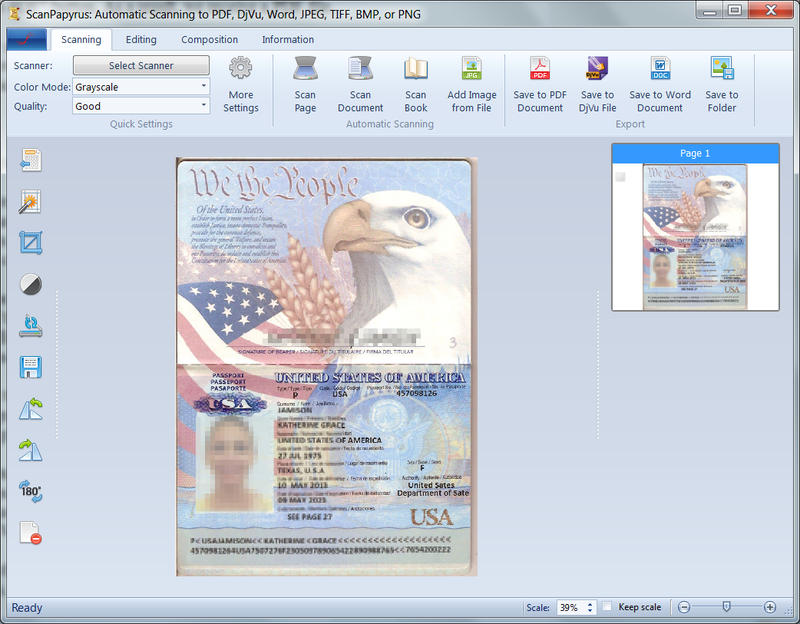800x624 pixels.
Task: Click the Scan Page icon
Action: click(x=305, y=85)
